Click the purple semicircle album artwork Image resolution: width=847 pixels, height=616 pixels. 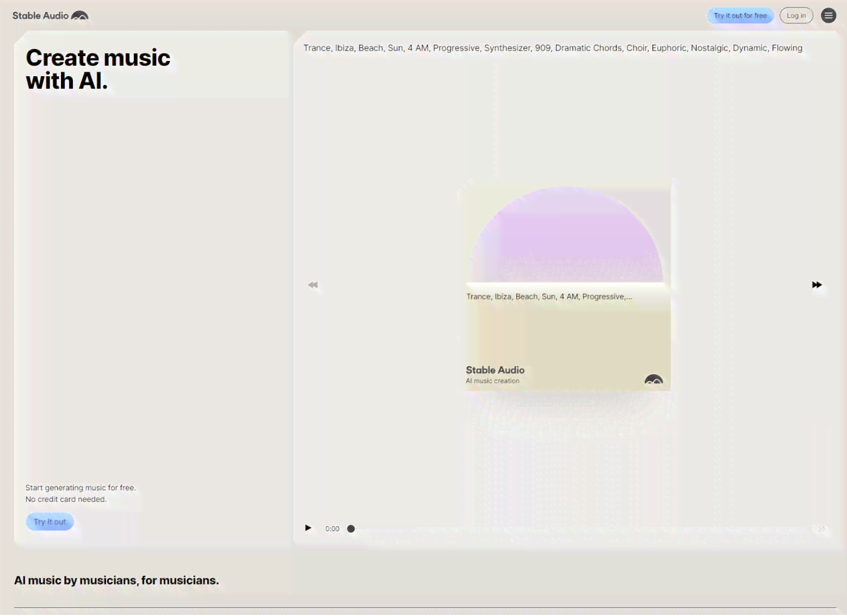[x=566, y=235]
